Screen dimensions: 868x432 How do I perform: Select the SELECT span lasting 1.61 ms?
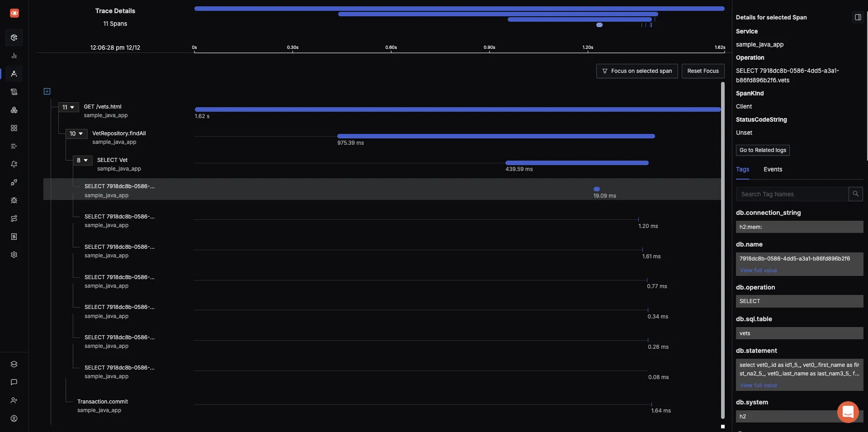pos(382,251)
